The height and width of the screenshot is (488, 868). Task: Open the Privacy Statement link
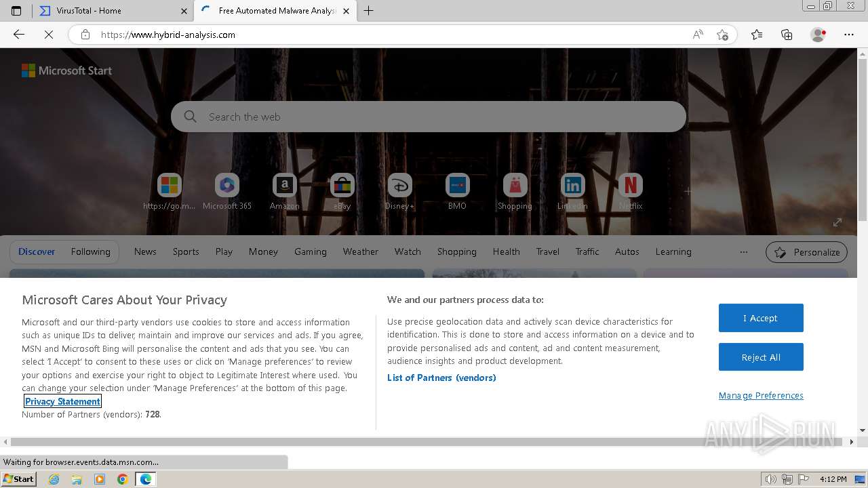coord(62,401)
